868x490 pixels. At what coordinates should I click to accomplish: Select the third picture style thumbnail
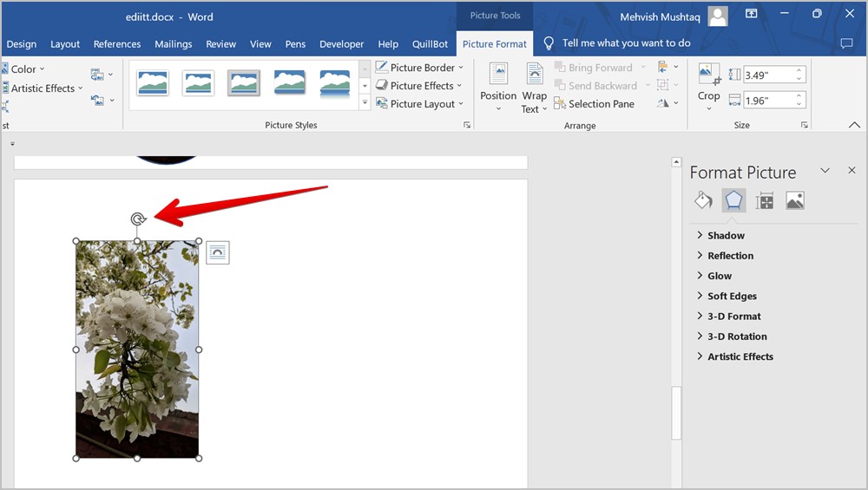pyautogui.click(x=244, y=83)
